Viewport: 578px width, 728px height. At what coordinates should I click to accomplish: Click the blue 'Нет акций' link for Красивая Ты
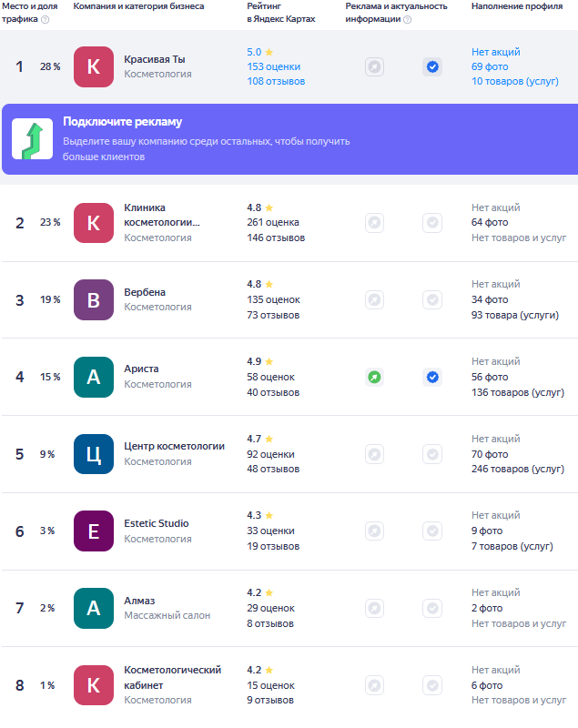pyautogui.click(x=496, y=52)
